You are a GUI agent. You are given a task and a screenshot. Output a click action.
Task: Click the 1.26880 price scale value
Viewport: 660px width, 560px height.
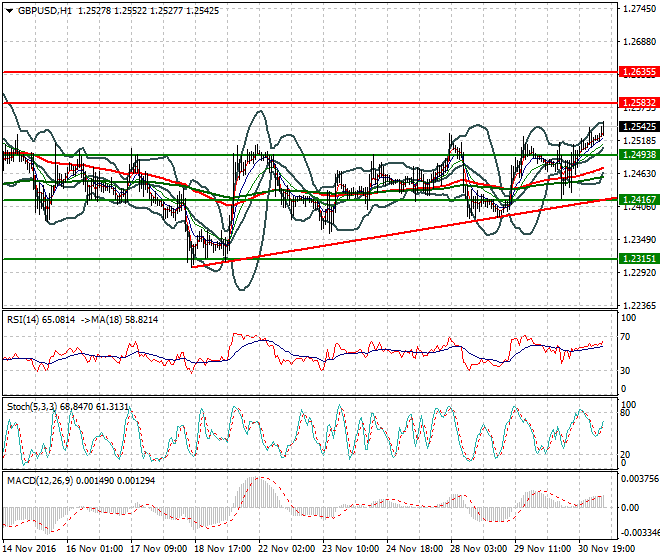pyautogui.click(x=639, y=42)
